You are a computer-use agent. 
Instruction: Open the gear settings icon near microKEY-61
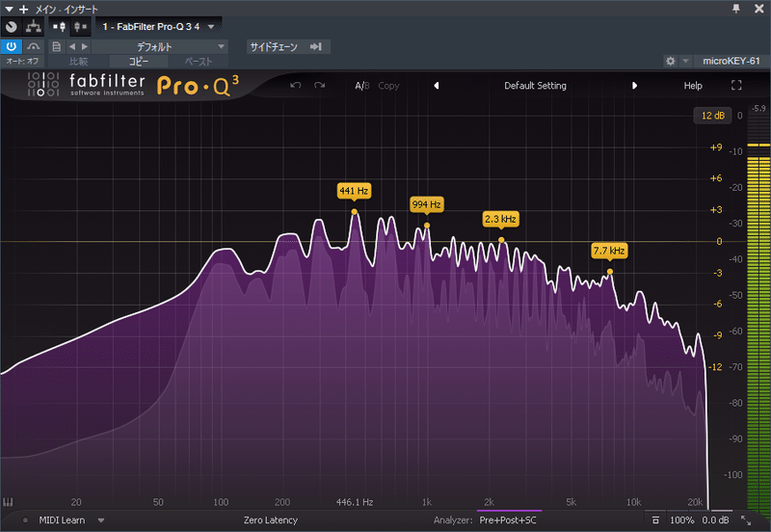pyautogui.click(x=670, y=61)
